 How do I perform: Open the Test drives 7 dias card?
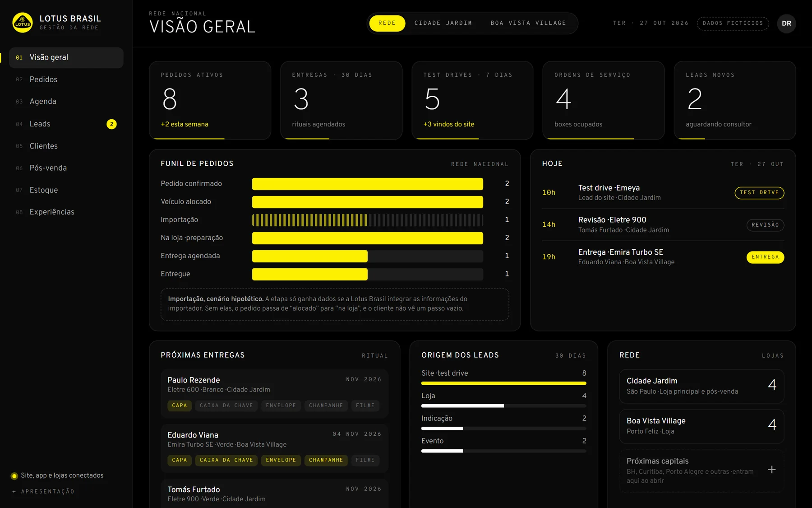472,100
